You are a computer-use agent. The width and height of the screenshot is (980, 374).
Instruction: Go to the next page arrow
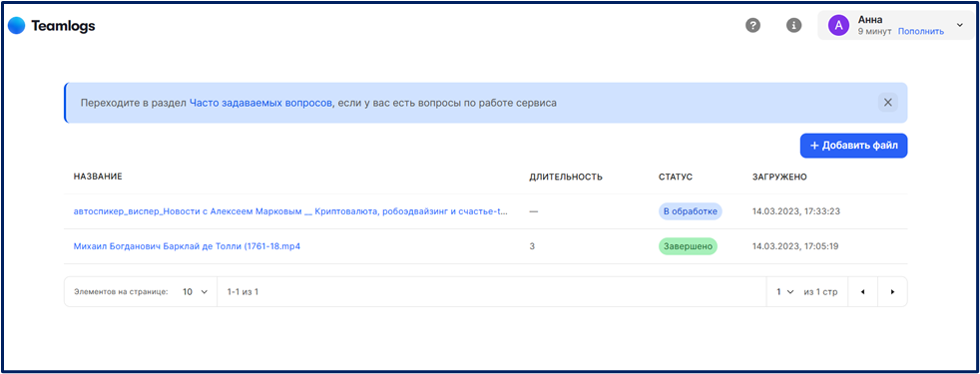click(892, 291)
